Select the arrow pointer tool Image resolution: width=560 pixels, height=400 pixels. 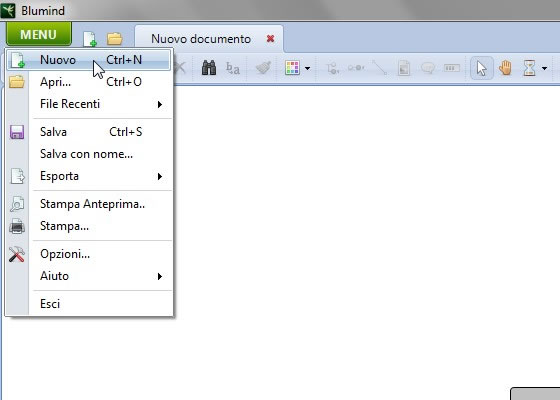[481, 68]
